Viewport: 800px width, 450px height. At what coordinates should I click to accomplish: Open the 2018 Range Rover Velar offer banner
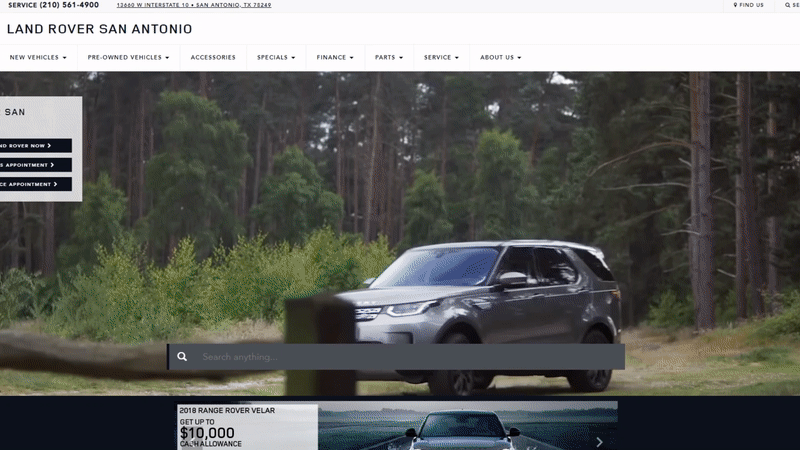coord(397,426)
